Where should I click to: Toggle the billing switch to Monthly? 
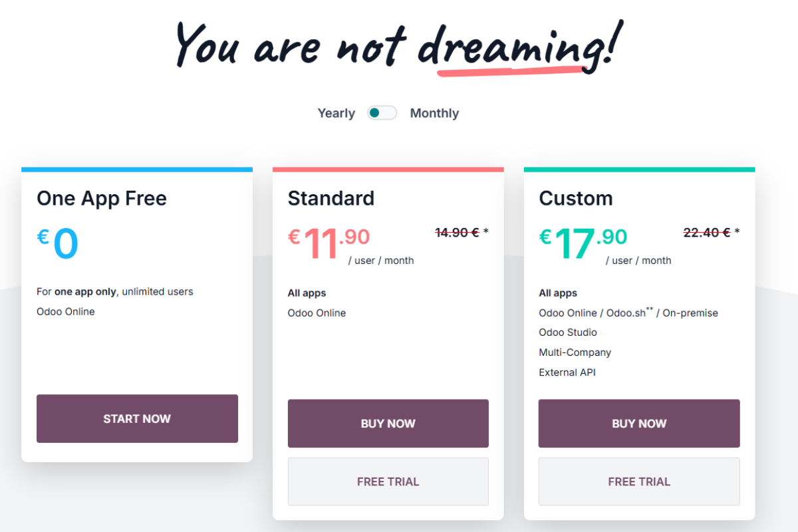point(382,112)
